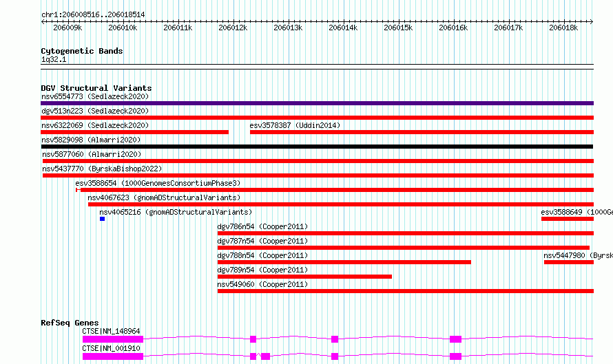Viewport: 613px width, 364px height.
Task: Open the dgv513n223 (Sedlazeck2020) label
Action: 95,111
